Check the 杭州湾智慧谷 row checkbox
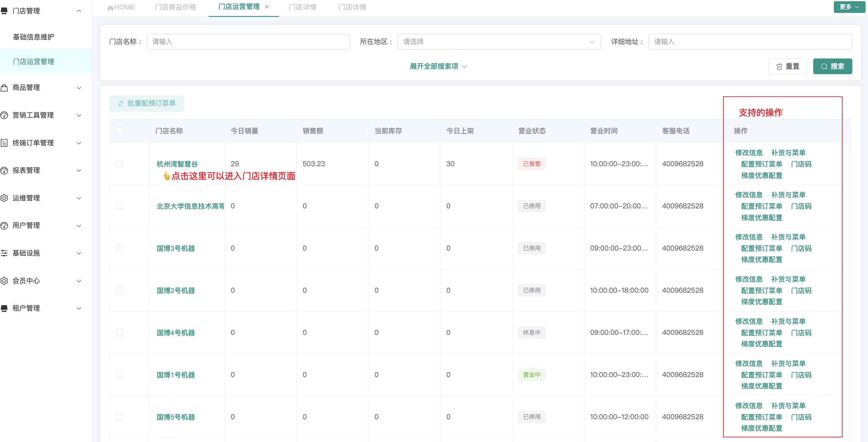This screenshot has width=868, height=442. [119, 164]
